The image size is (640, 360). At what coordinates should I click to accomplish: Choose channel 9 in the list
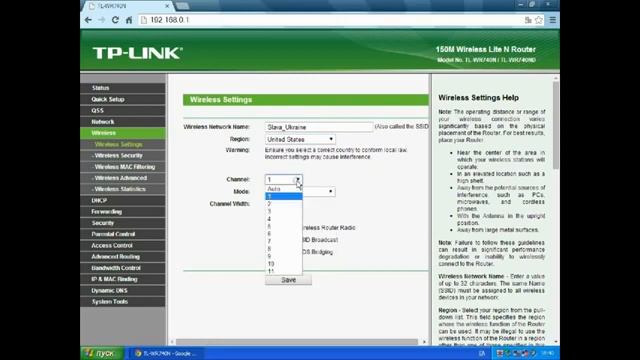[x=284, y=256]
